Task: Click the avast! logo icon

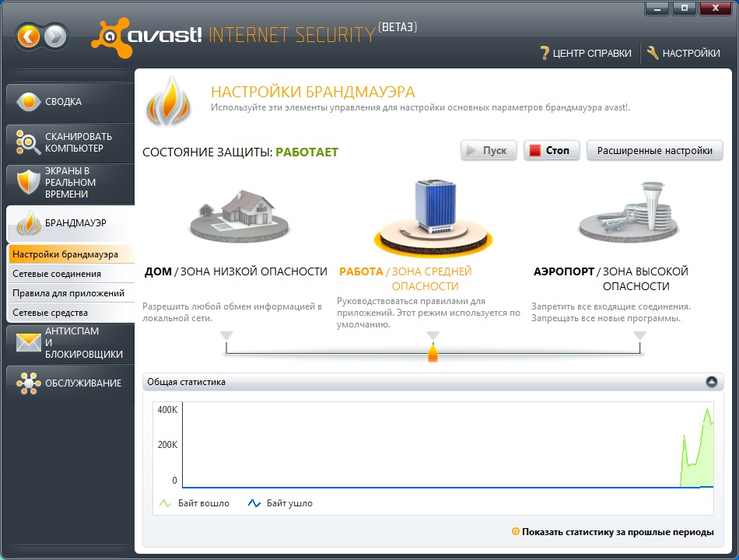Action: click(112, 37)
